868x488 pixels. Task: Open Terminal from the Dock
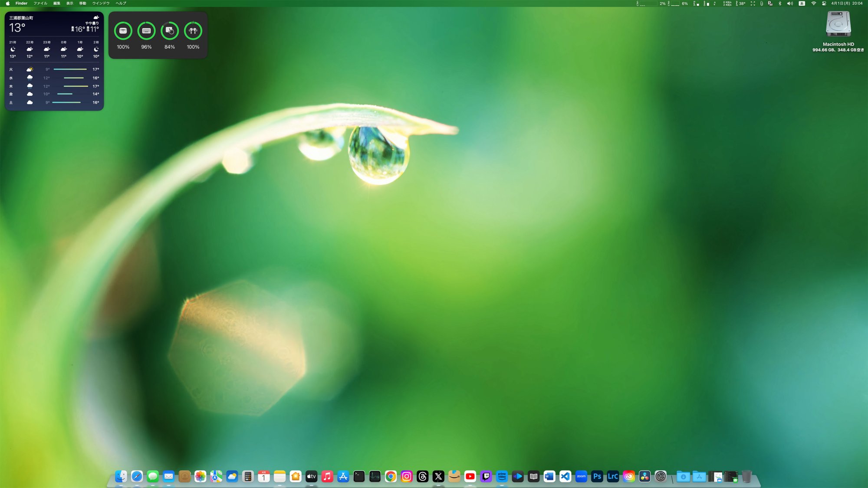[359, 476]
